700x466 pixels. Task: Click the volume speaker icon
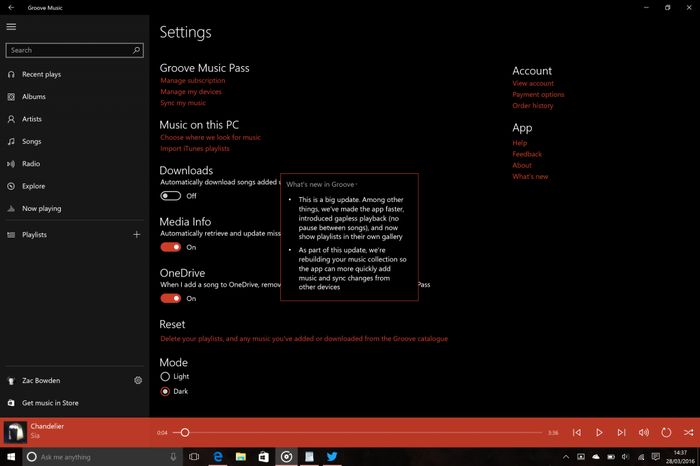coord(643,432)
